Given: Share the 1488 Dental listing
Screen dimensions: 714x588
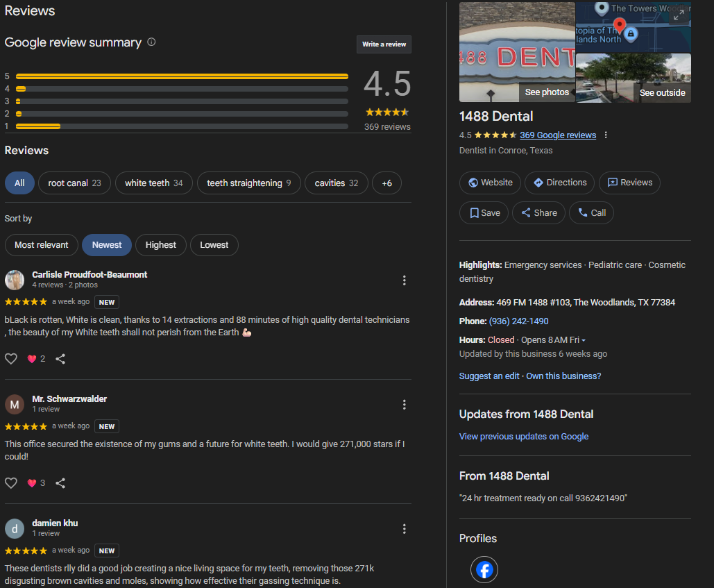Looking at the screenshot, I should tap(538, 212).
